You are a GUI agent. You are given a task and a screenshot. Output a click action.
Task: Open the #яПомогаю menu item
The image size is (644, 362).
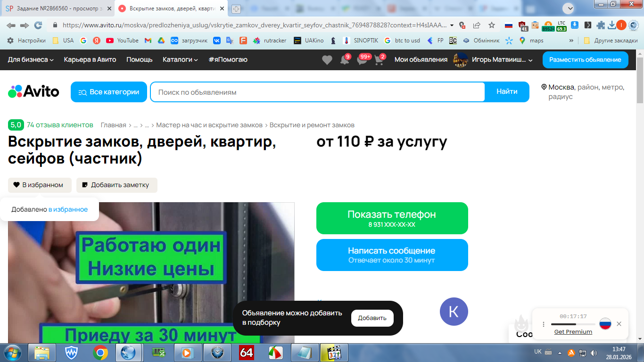tap(228, 59)
